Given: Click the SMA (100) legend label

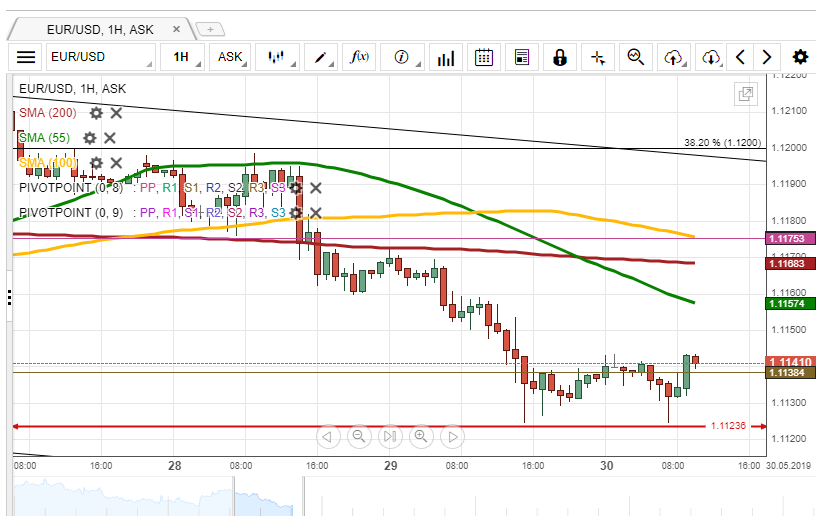Looking at the screenshot, I should coord(48,163).
